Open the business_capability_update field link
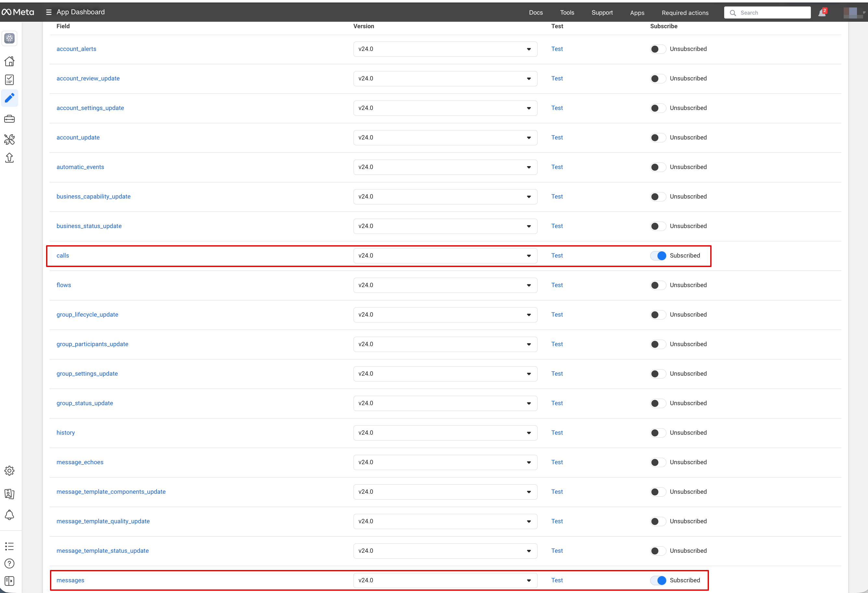Image resolution: width=868 pixels, height=593 pixels. point(93,197)
